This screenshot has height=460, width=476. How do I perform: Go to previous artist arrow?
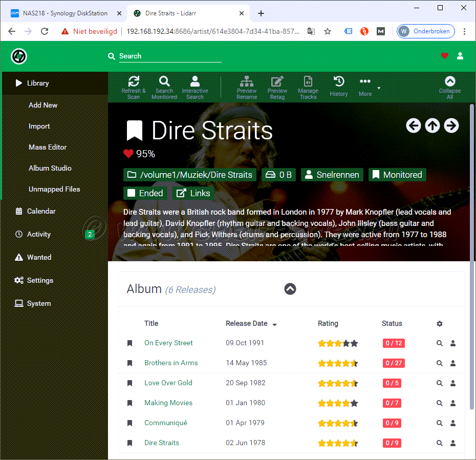point(414,126)
